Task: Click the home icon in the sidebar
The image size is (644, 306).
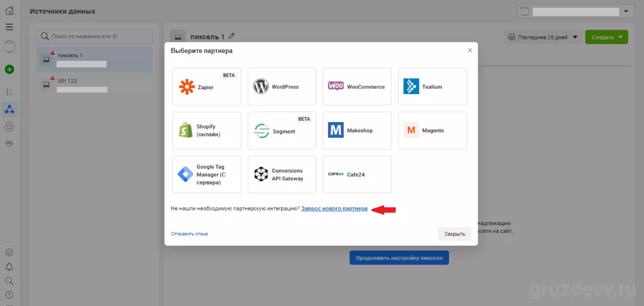Action: (x=10, y=10)
